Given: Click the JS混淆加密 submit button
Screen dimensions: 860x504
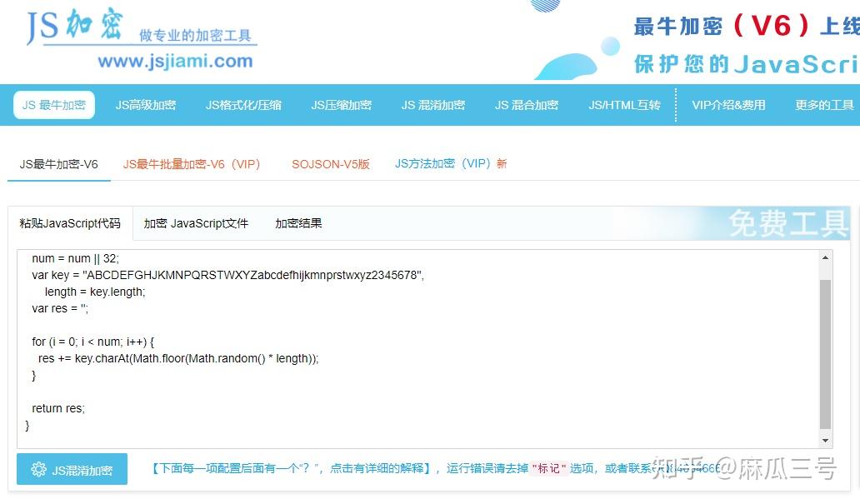Looking at the screenshot, I should [72, 469].
